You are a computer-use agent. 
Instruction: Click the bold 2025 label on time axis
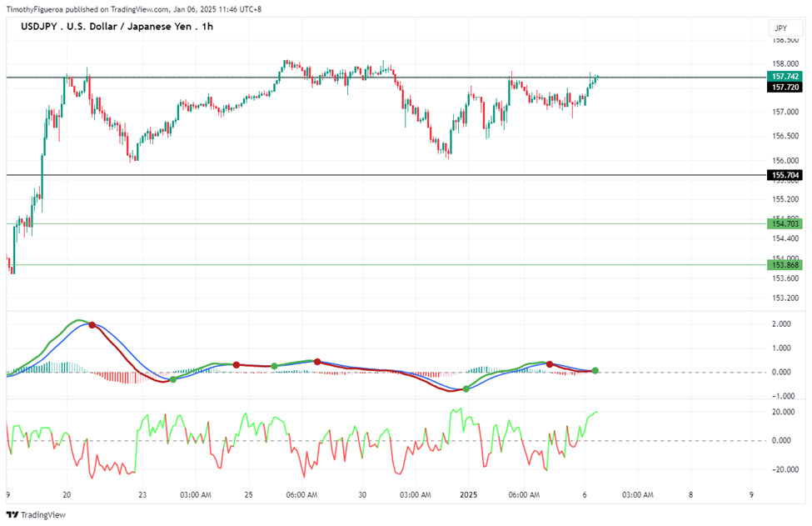(468, 495)
